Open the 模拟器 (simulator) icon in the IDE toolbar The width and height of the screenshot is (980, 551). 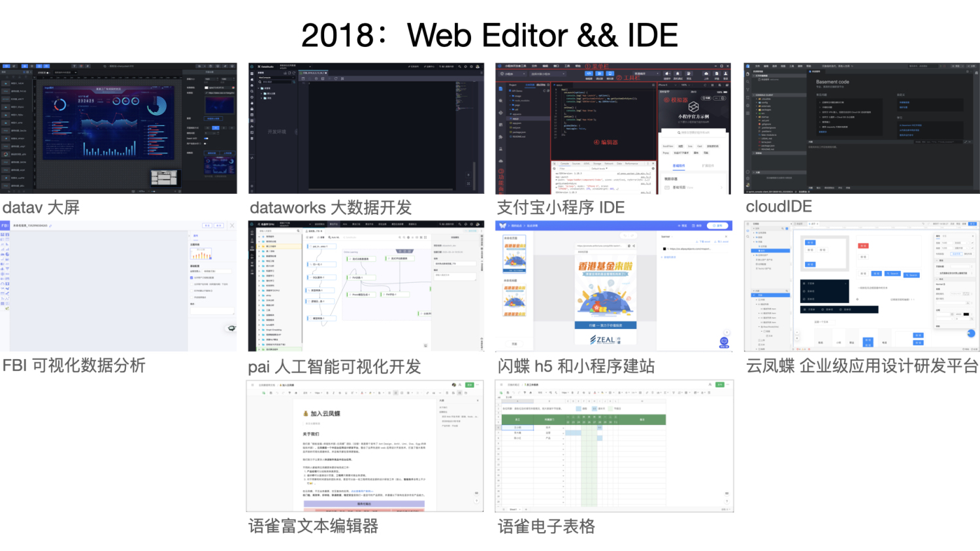[610, 73]
